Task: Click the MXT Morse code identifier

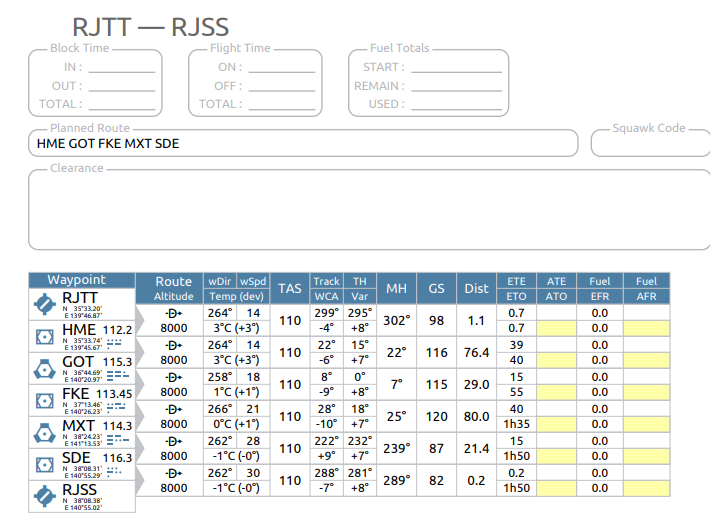Action: pyautogui.click(x=118, y=439)
